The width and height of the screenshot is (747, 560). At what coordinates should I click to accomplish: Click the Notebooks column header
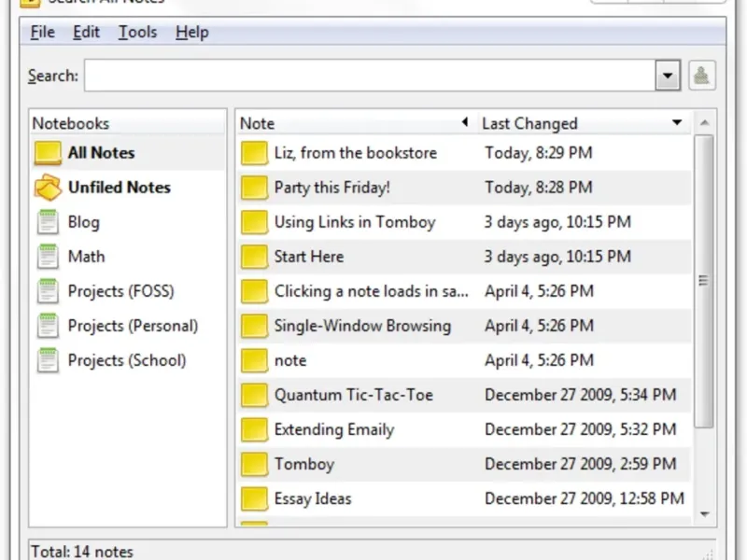[127, 123]
